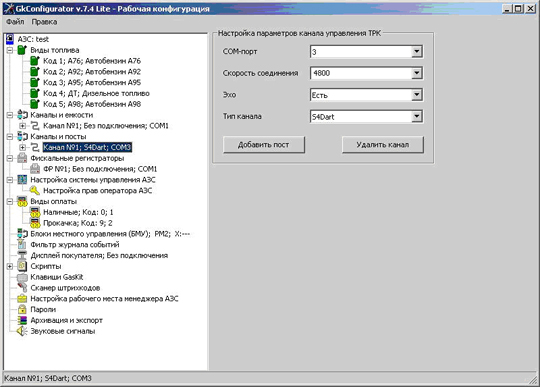Image resolution: width=540 pixels, height=387 pixels.
Task: Click the Виды оплаты cash register icon
Action: (22, 201)
